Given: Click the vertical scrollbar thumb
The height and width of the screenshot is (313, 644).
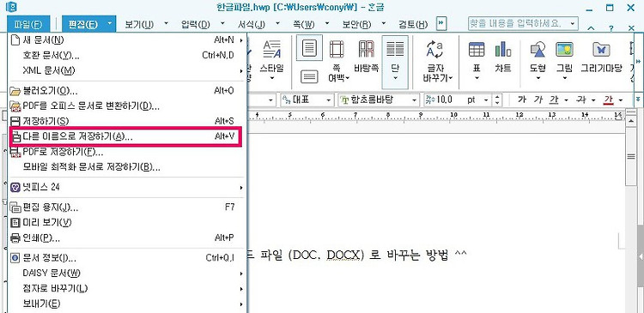Looking at the screenshot, I should [630, 157].
